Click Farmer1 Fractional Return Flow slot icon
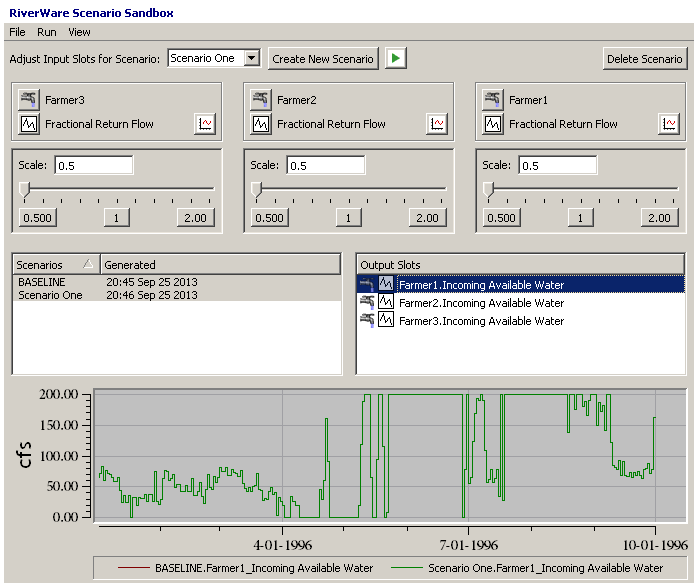Viewport: 698px width, 587px height. pyautogui.click(x=492, y=123)
